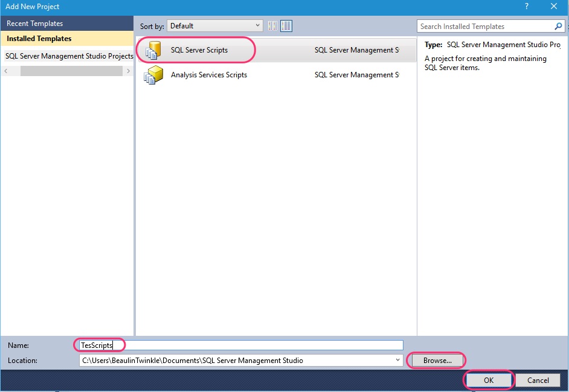The width and height of the screenshot is (569, 392).
Task: Click the right arrow of horizontal scrollbar
Action: tap(128, 71)
